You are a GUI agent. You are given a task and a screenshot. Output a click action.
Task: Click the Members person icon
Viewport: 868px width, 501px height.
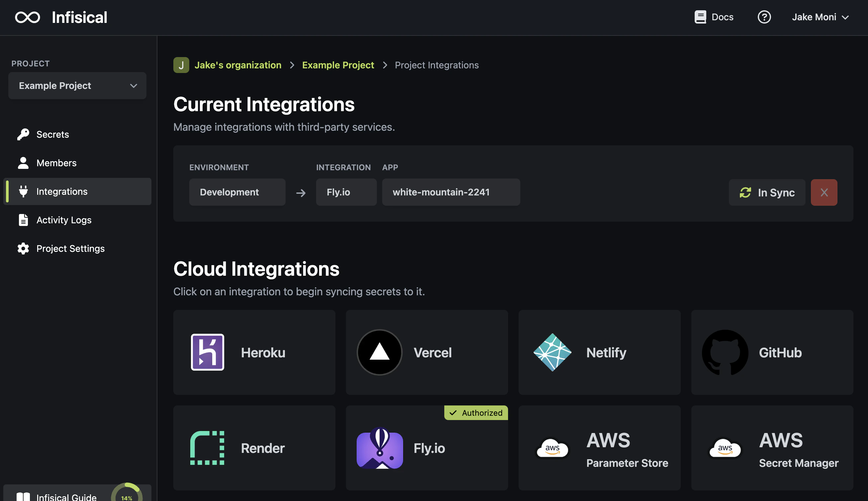pos(23,163)
